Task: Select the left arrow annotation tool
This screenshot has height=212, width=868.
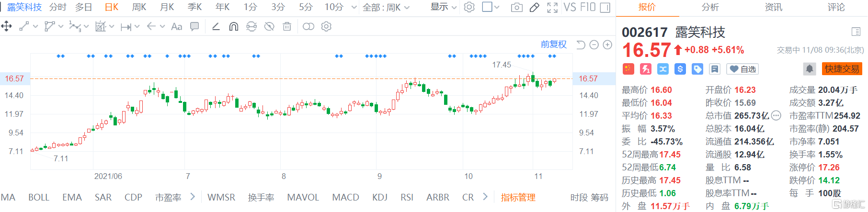Action: coord(151,26)
